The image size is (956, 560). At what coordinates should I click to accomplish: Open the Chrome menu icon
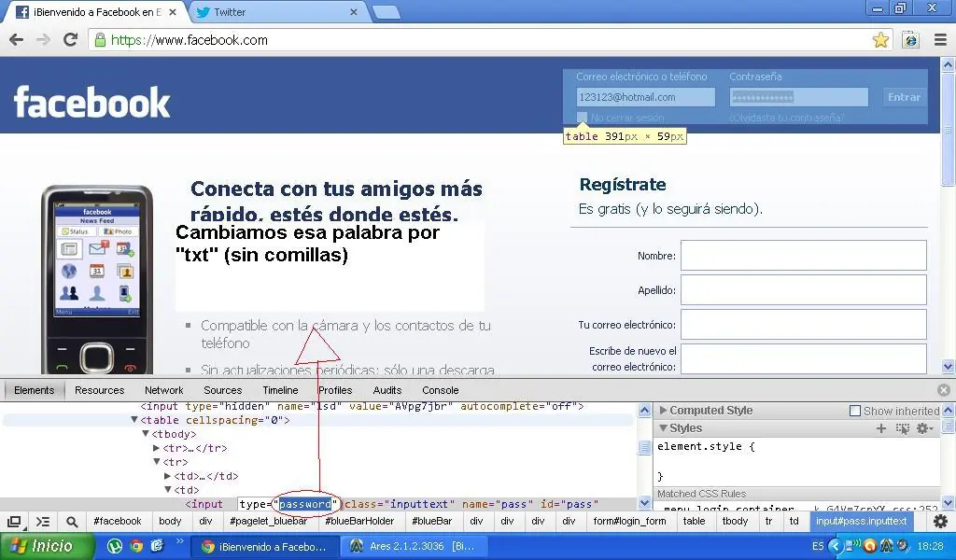pyautogui.click(x=941, y=40)
